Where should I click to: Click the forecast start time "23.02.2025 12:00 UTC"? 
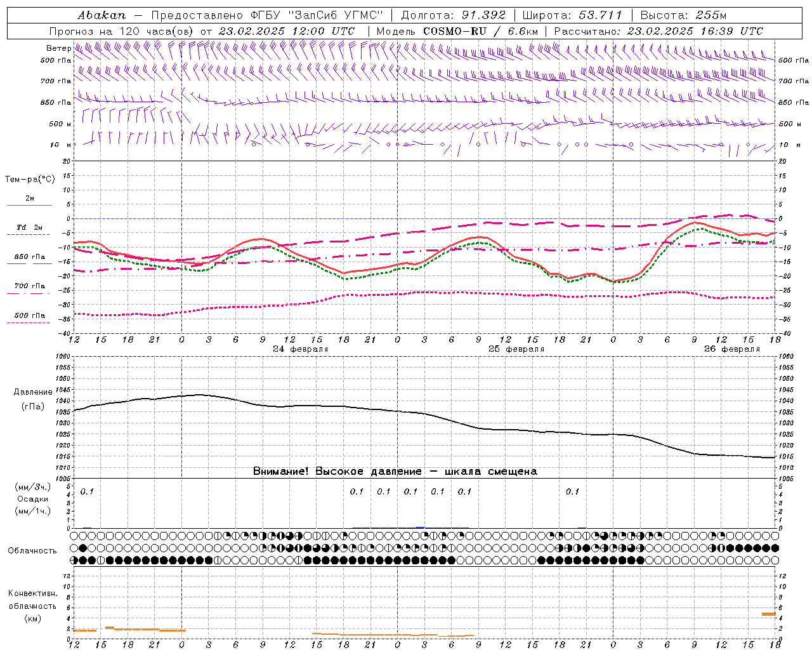click(287, 31)
